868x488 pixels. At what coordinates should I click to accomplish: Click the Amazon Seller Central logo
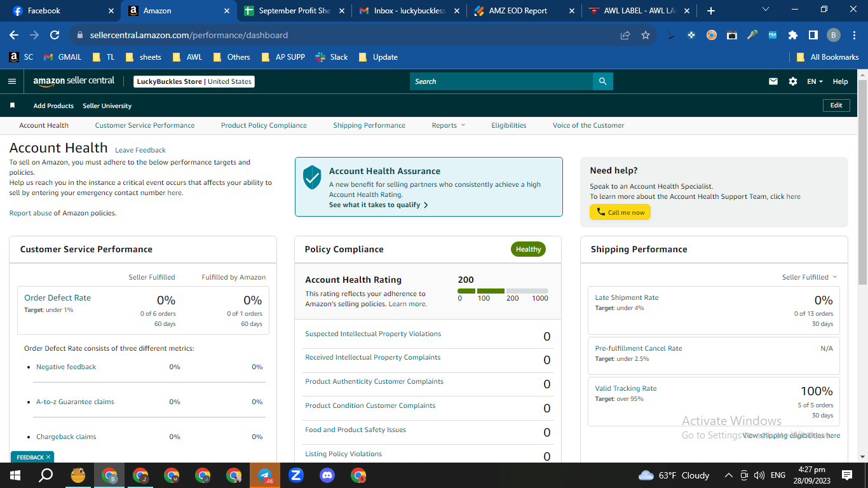coord(74,81)
